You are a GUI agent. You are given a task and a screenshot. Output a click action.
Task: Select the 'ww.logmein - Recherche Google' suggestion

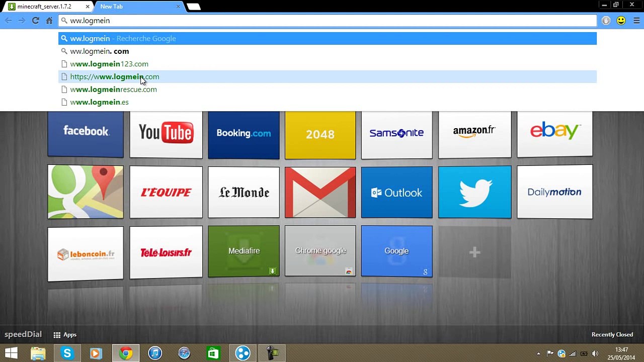(328, 38)
